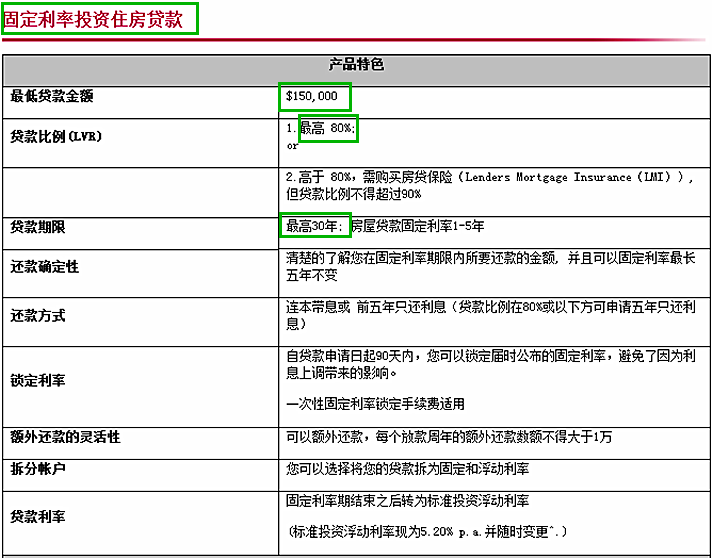
Task: Select the row label 最低贷款金额
Action: tap(52, 96)
